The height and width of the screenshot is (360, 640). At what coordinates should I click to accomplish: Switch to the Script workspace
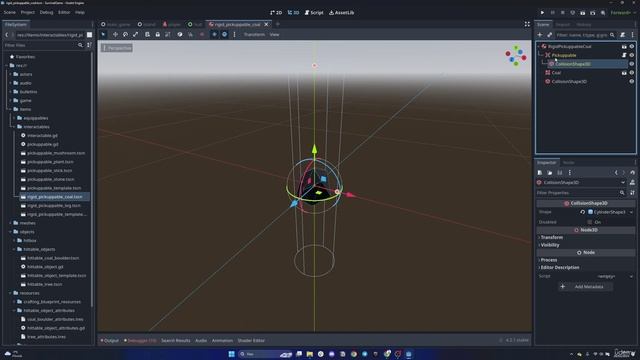[x=314, y=13]
